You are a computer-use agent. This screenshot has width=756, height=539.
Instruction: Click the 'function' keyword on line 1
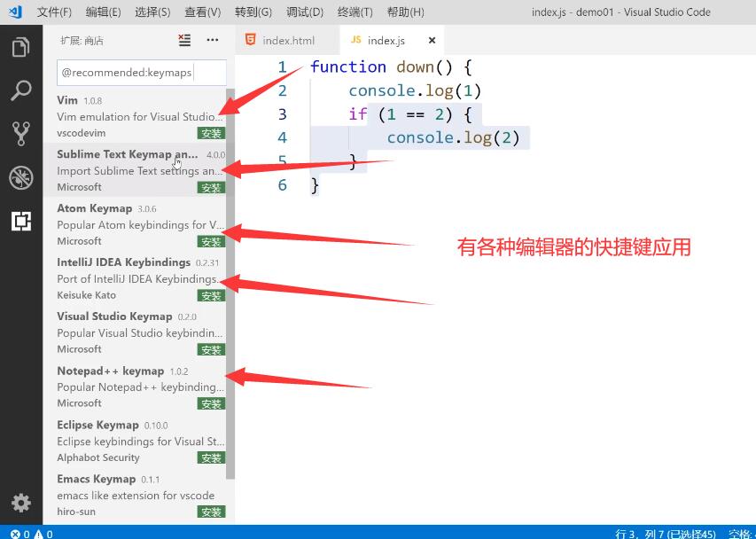point(348,66)
